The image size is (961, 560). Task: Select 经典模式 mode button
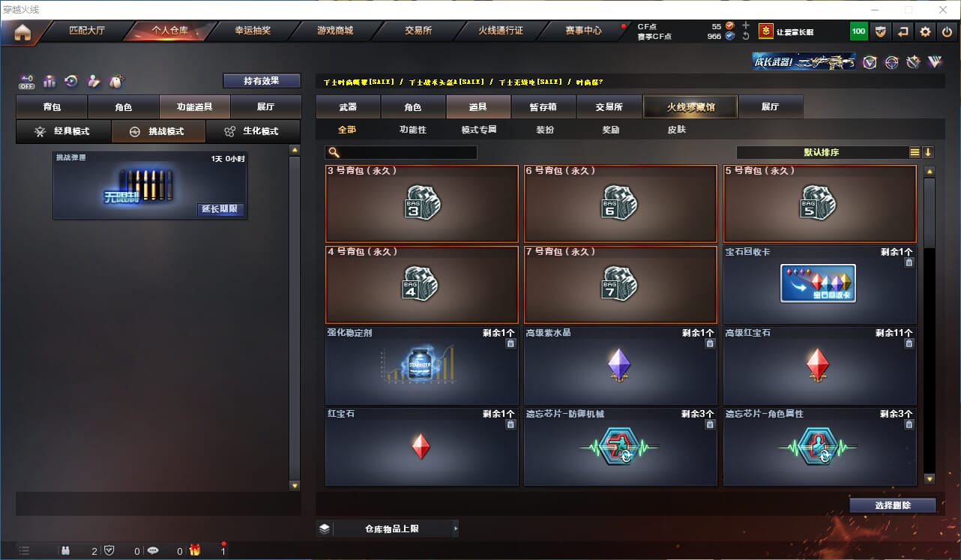pos(63,131)
